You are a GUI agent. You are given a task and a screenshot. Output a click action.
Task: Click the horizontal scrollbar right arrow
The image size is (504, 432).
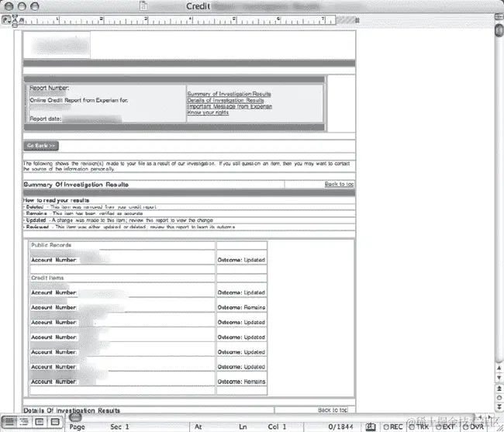pyautogui.click(x=490, y=417)
